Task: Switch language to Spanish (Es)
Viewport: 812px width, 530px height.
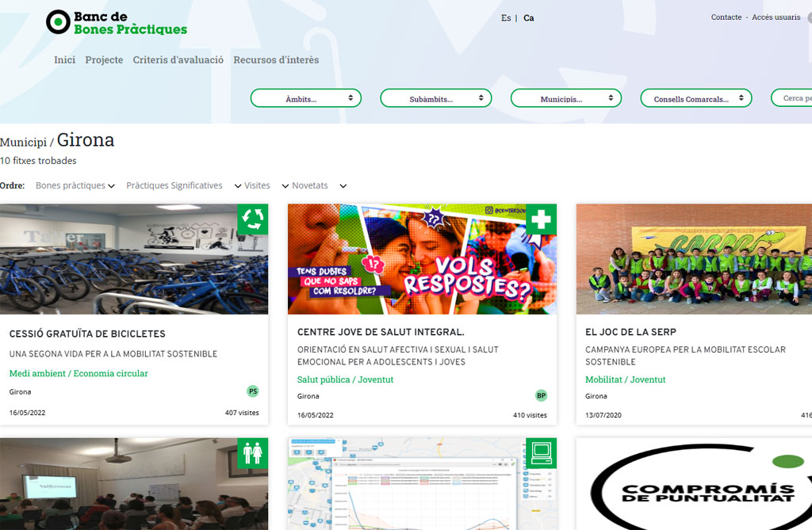Action: (x=506, y=18)
